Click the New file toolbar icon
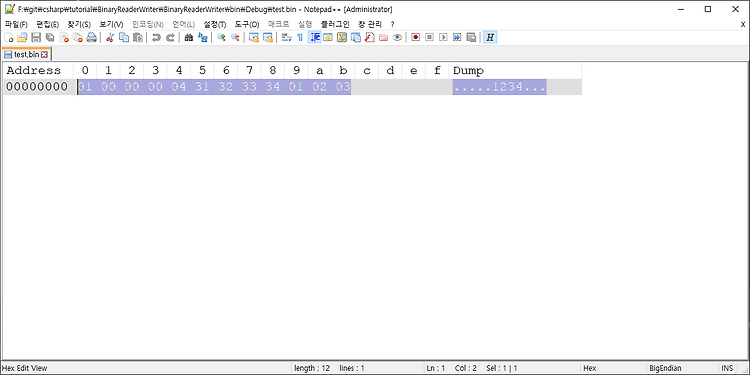Screen dimensions: 750x375 point(9,37)
